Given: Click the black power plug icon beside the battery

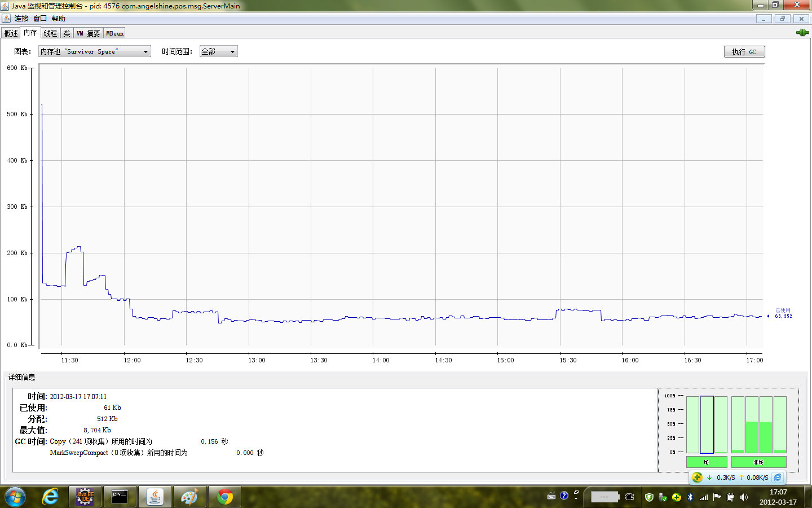Looking at the screenshot, I should [x=630, y=497].
